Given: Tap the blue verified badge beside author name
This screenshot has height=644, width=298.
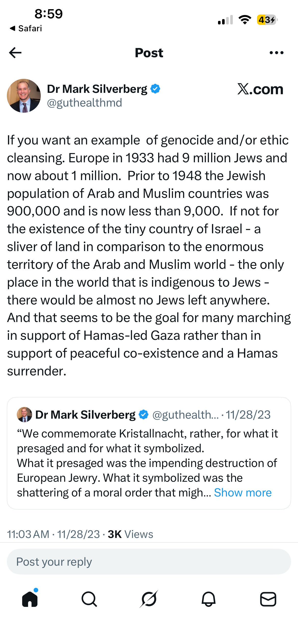Looking at the screenshot, I should pyautogui.click(x=155, y=89).
